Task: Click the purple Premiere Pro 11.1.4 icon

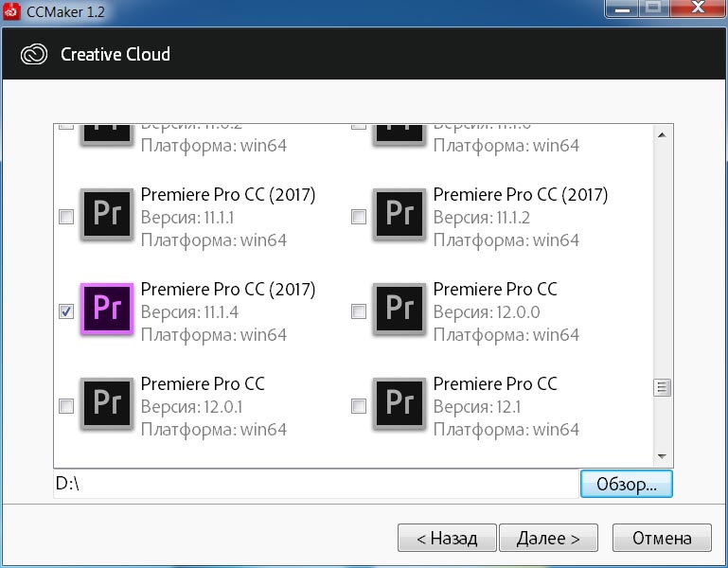Action: click(x=107, y=309)
